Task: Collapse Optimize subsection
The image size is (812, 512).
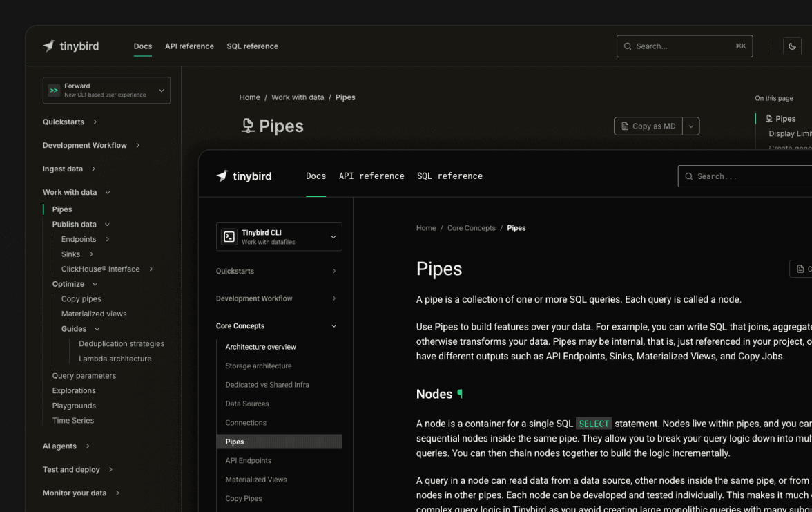Action: tap(95, 284)
